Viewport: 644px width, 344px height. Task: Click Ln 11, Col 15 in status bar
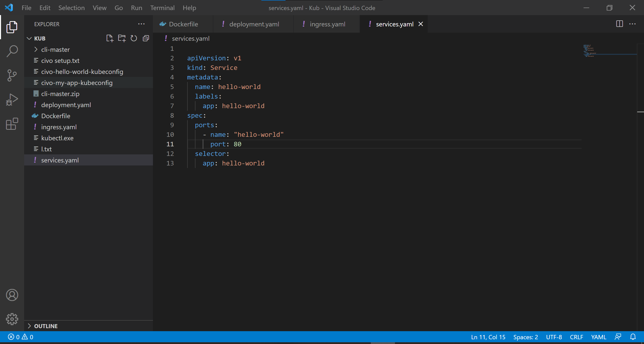point(488,337)
